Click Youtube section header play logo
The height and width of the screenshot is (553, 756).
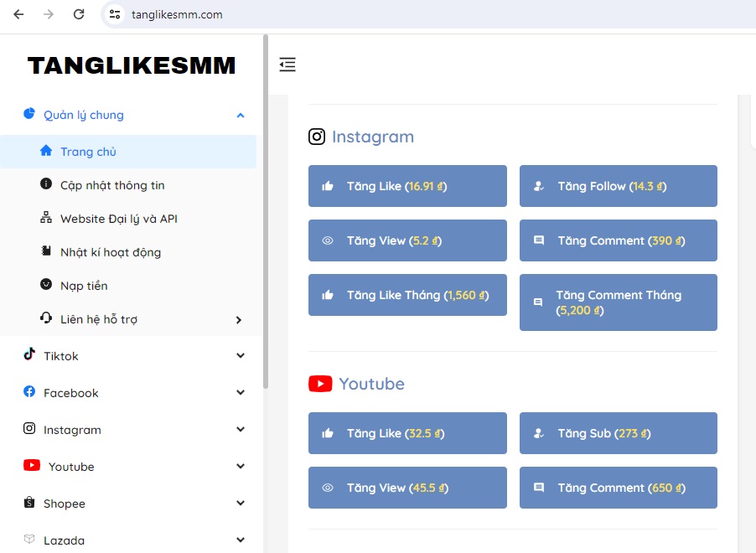[320, 384]
